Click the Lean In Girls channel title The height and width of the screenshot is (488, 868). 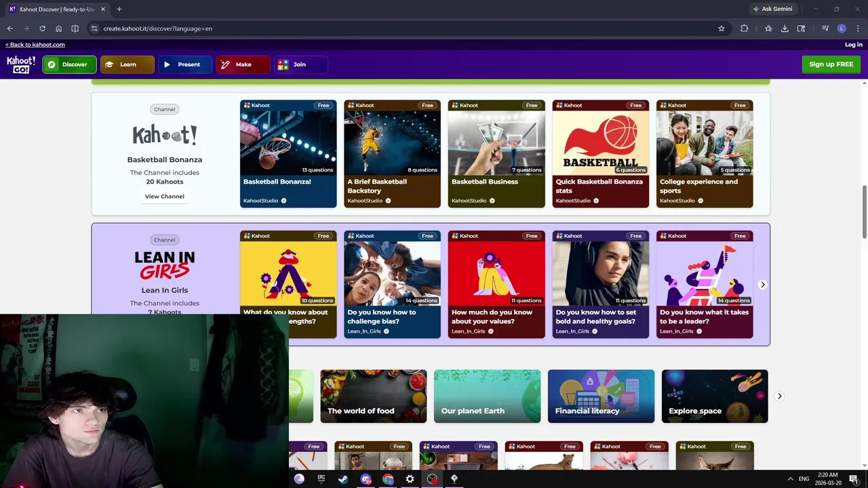(165, 290)
